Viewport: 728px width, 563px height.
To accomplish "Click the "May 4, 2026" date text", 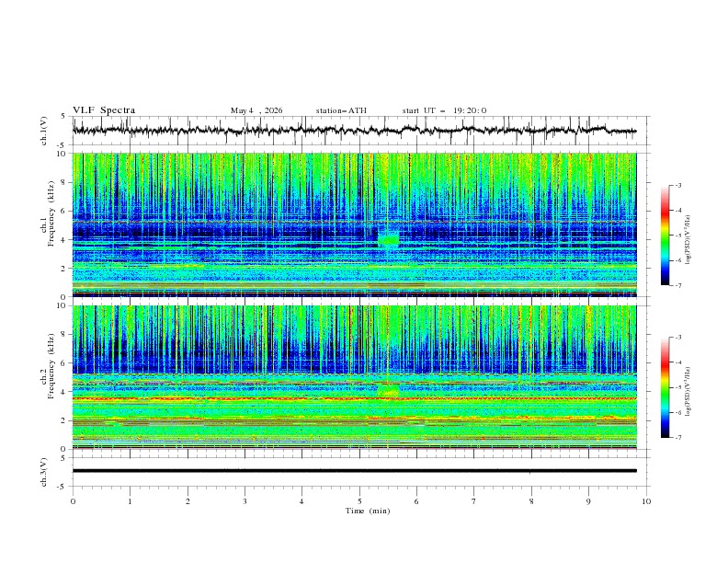I will coord(256,110).
